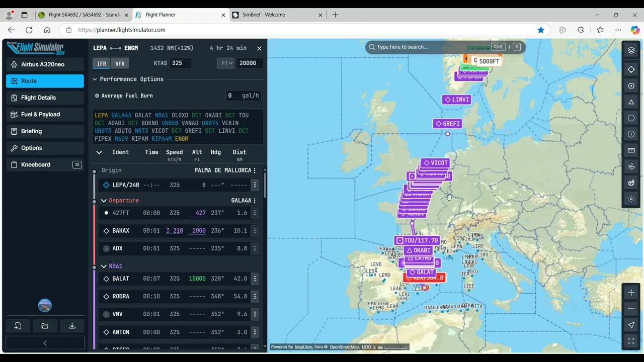Close the route panel with X
The image size is (644, 362).
coord(259,48)
